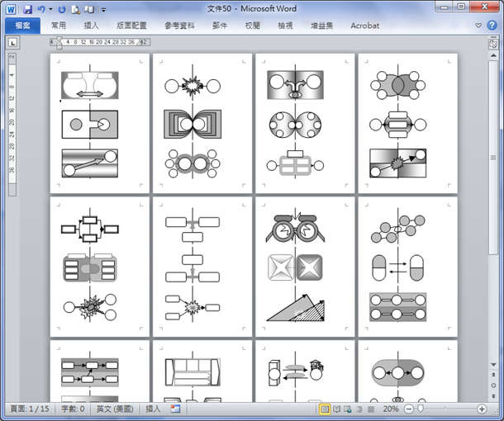Click the zoom slider handle
The width and height of the screenshot is (504, 421).
point(420,409)
